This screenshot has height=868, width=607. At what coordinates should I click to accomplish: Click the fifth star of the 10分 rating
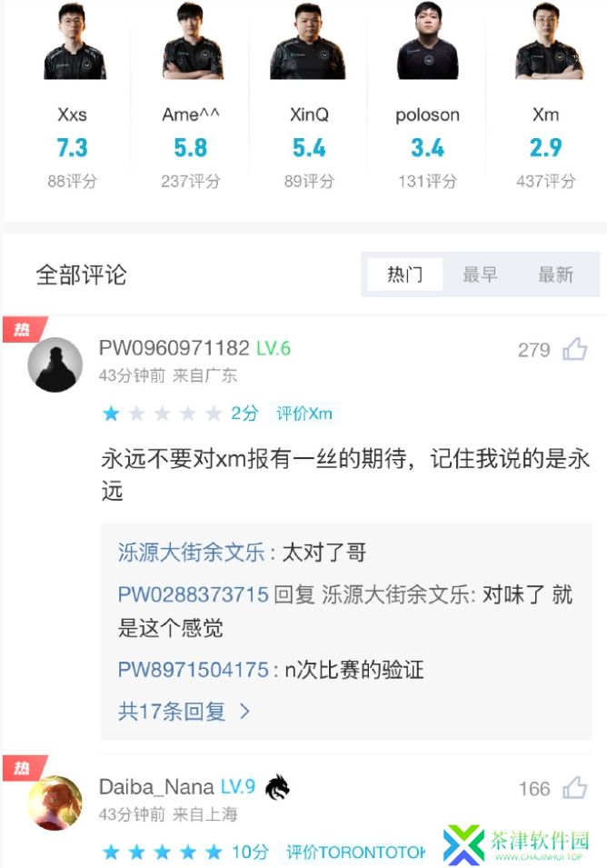[214, 852]
